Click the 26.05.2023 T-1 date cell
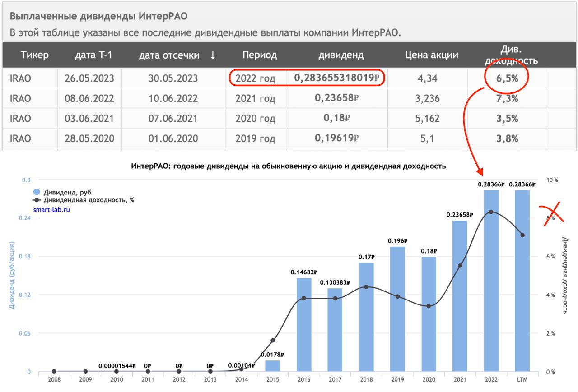The image size is (578, 392). click(89, 78)
